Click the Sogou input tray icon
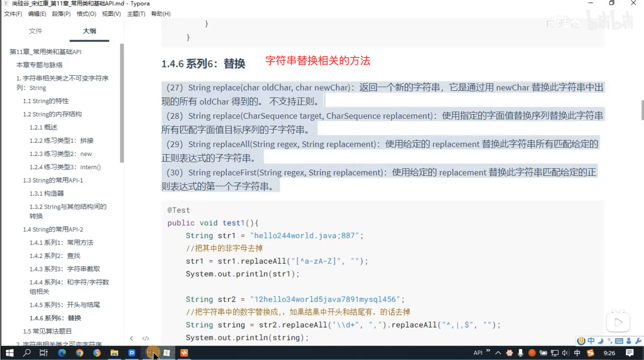The height and width of the screenshot is (360, 644). (590, 353)
